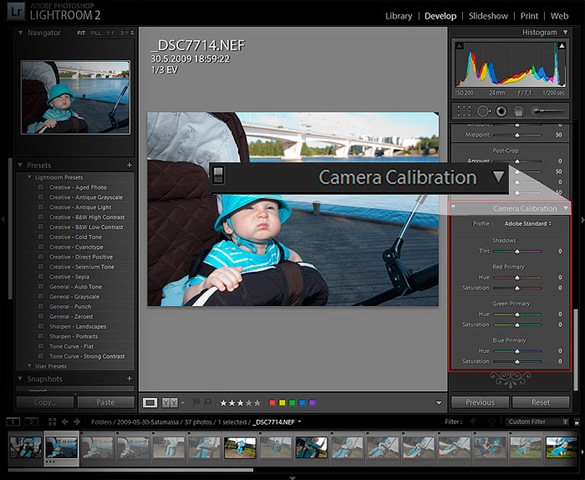Screen dimensions: 585x480
Task: Click the Paste button
Action: pos(106,402)
